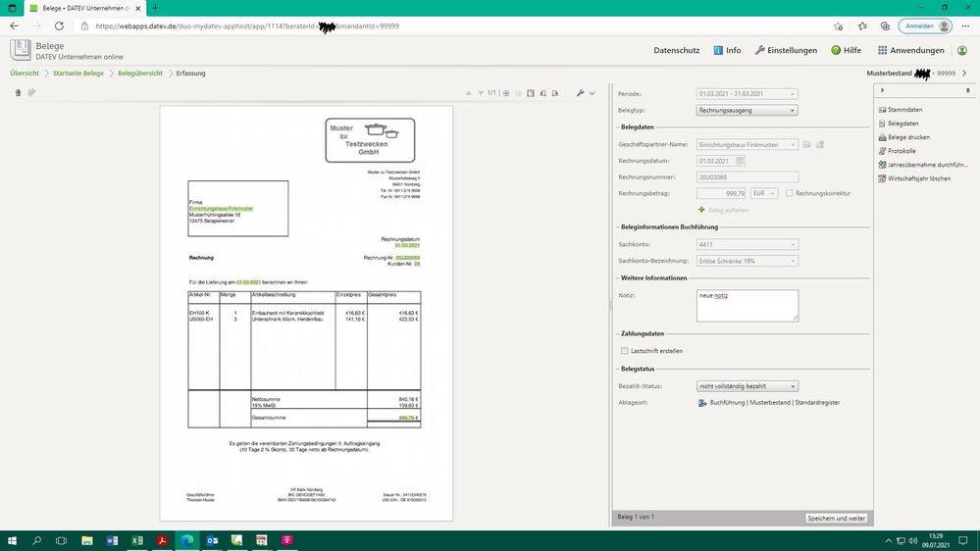980x551 pixels.
Task: Collapse side panel with arrow icon
Action: (x=883, y=90)
